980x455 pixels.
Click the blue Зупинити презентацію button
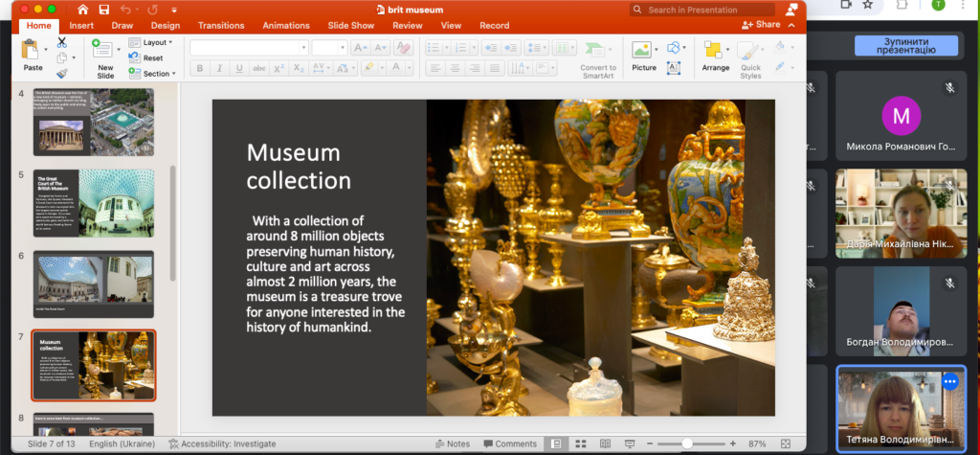coord(905,45)
